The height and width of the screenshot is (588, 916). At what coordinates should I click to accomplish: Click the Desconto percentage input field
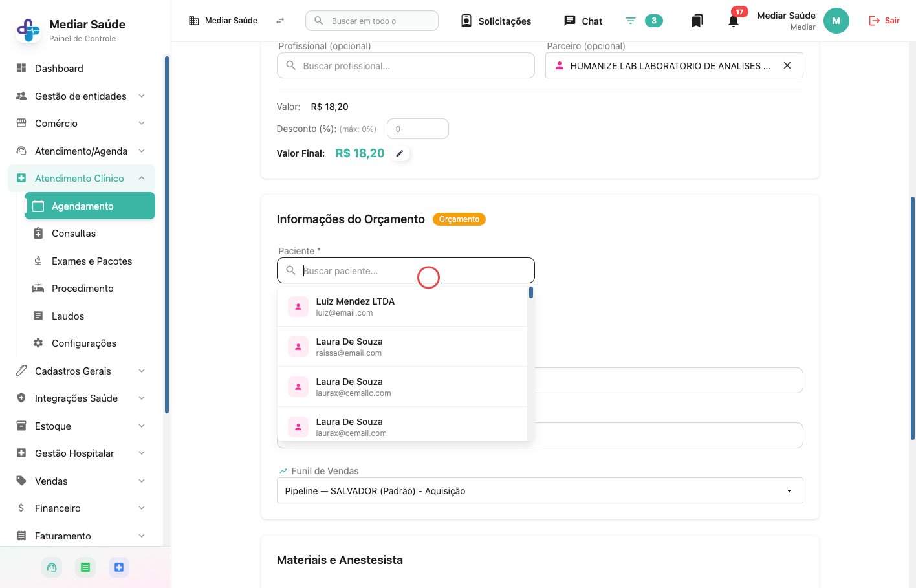418,129
